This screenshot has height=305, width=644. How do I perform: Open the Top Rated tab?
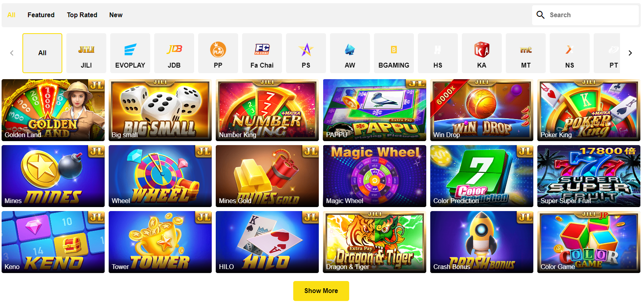pos(82,15)
